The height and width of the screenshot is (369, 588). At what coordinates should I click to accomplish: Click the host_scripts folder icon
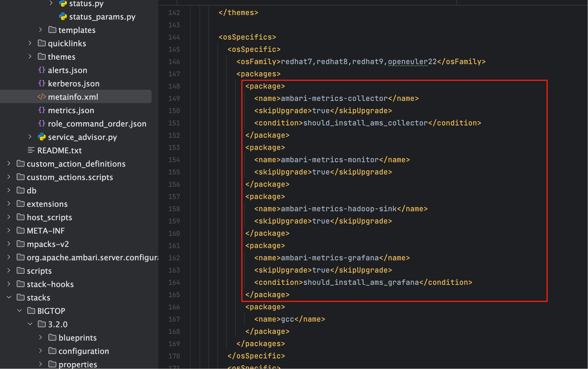pos(21,217)
